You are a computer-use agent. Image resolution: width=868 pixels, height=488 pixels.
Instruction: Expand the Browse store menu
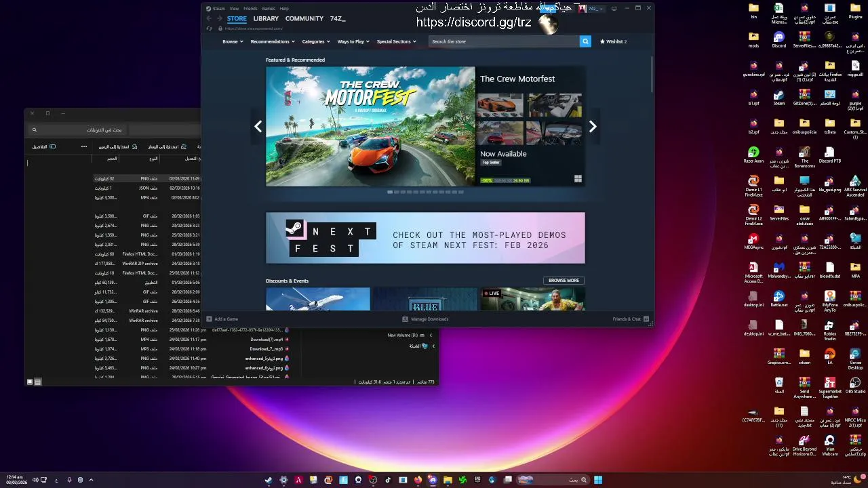click(x=233, y=41)
